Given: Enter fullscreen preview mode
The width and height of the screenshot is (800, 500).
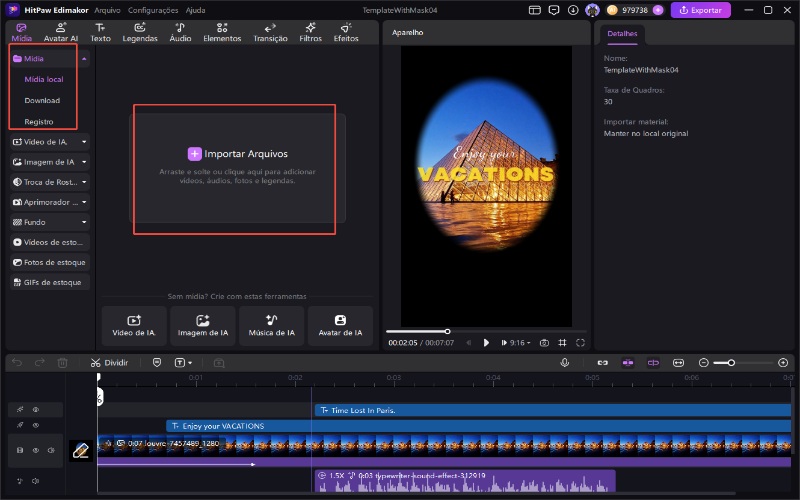Looking at the screenshot, I should tap(580, 343).
